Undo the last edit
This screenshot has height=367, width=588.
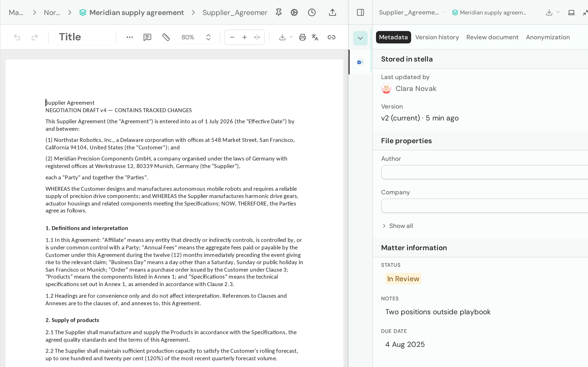coord(17,37)
